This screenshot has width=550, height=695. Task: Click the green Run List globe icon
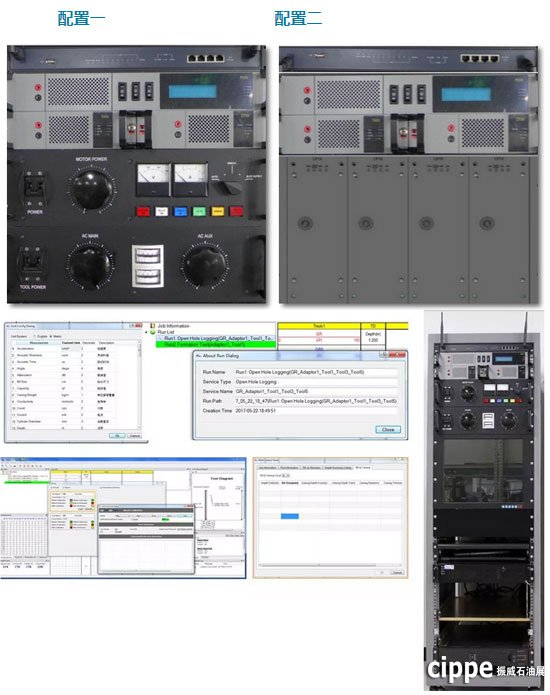pyautogui.click(x=153, y=332)
